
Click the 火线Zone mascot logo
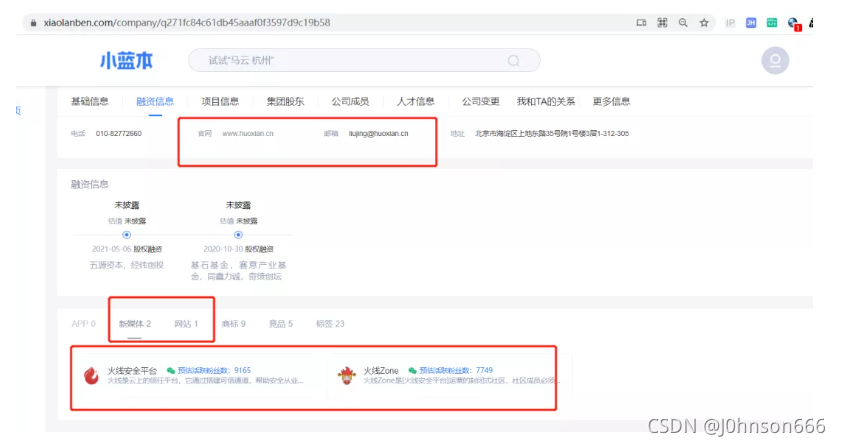click(346, 375)
